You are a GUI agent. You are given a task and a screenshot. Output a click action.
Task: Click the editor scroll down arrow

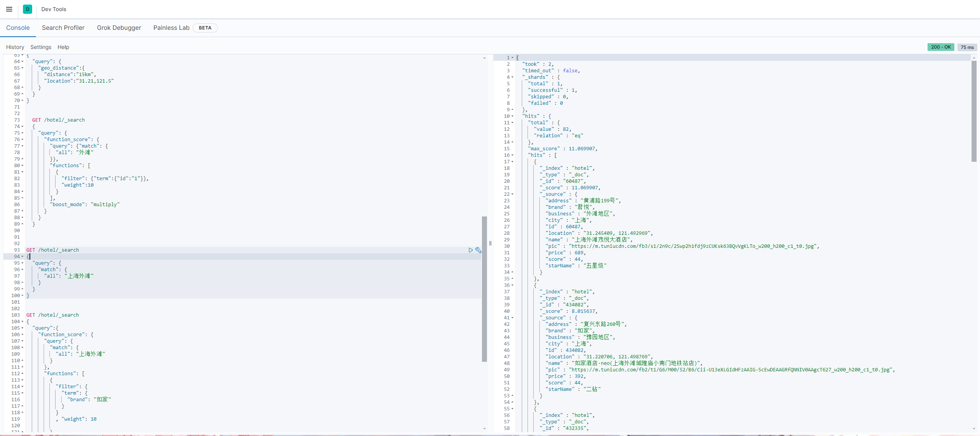pyautogui.click(x=484, y=429)
